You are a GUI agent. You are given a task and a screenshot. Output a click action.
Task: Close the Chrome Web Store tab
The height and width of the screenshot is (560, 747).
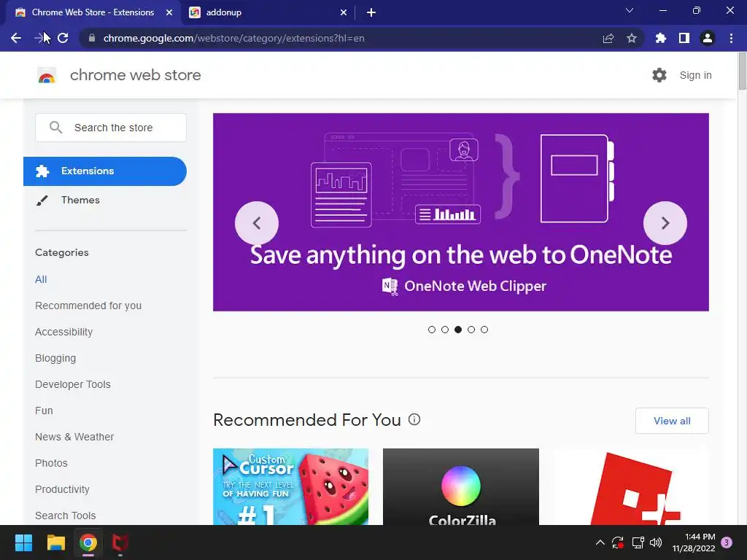tap(169, 12)
